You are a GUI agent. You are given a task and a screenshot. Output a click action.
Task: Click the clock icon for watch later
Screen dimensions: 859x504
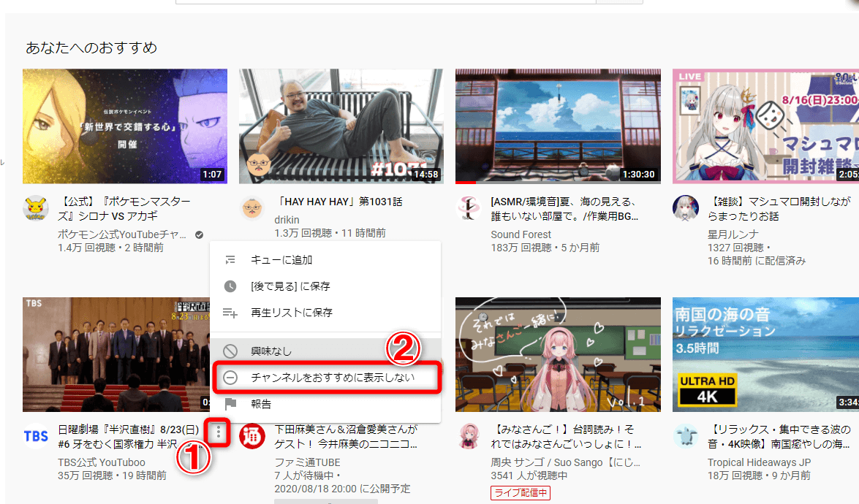pyautogui.click(x=230, y=286)
